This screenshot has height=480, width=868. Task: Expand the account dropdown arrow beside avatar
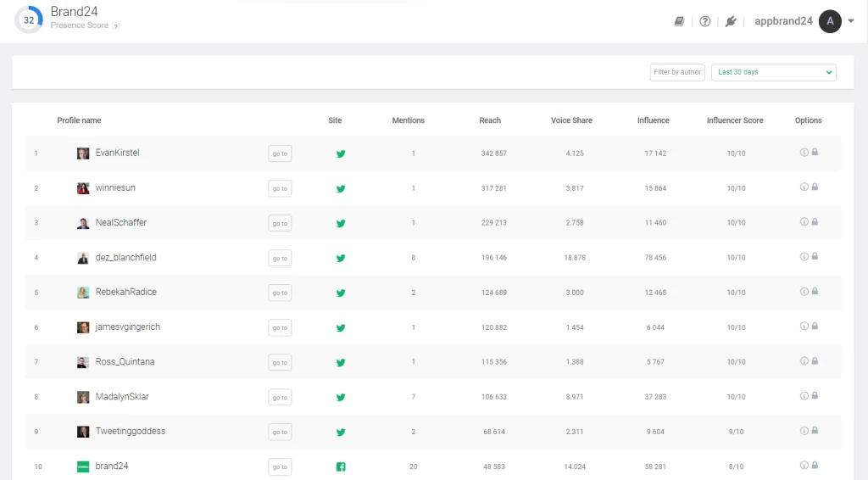click(x=851, y=21)
